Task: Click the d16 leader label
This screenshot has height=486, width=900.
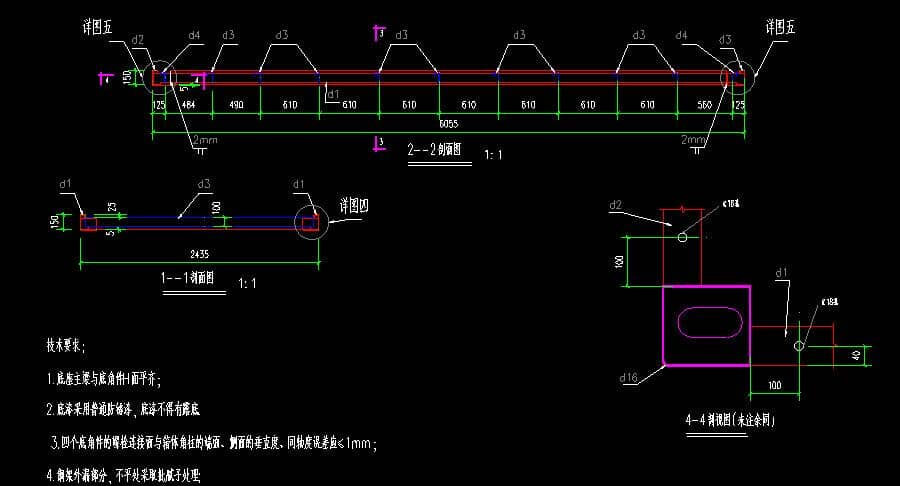Action: pos(628,377)
